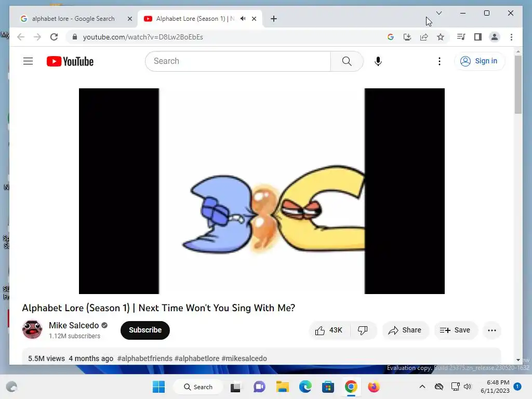Mute the tab using the speaker icon
This screenshot has width=532, height=399.
click(x=243, y=19)
